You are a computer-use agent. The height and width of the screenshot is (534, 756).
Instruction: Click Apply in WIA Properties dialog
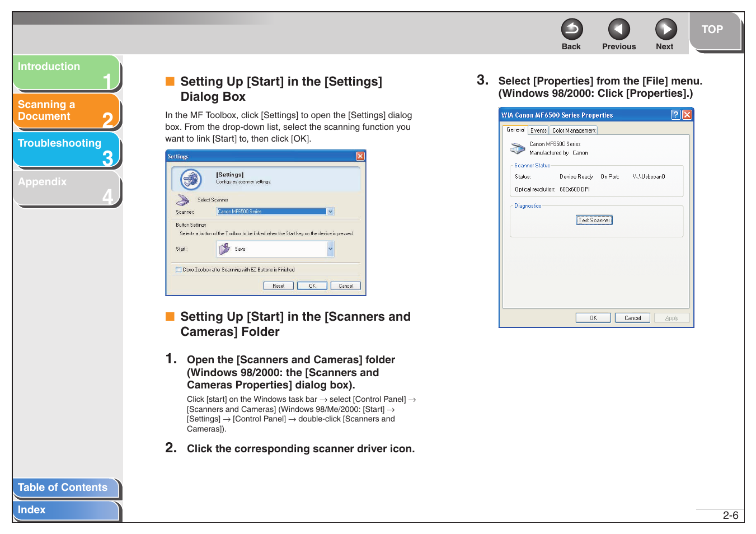tap(672, 318)
